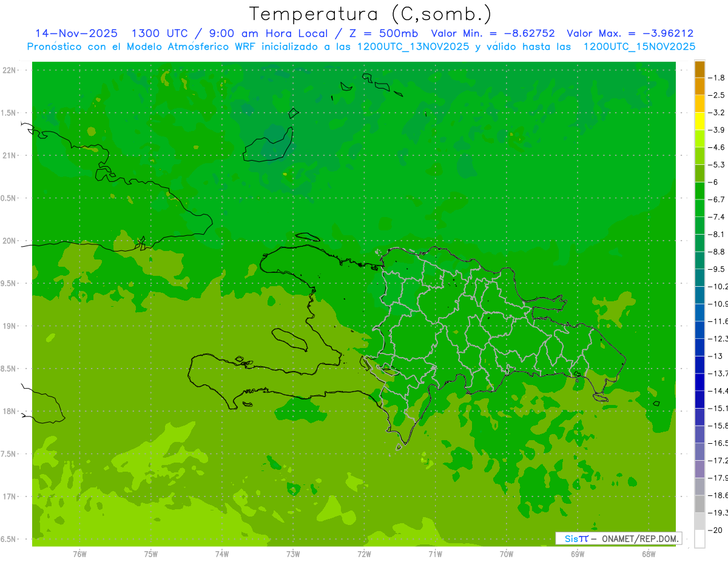Click the "22N" latitude axis label
The width and height of the screenshot is (728, 562).
pyautogui.click(x=10, y=70)
